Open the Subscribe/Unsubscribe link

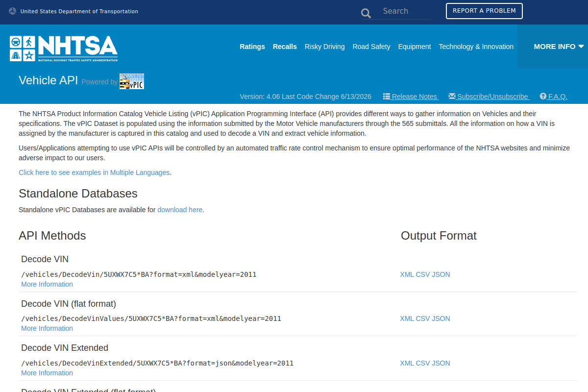(x=493, y=97)
